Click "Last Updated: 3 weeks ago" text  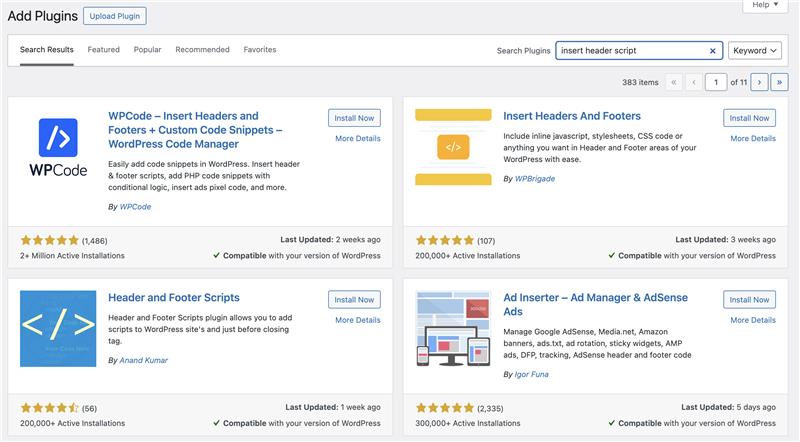pyautogui.click(x=726, y=239)
